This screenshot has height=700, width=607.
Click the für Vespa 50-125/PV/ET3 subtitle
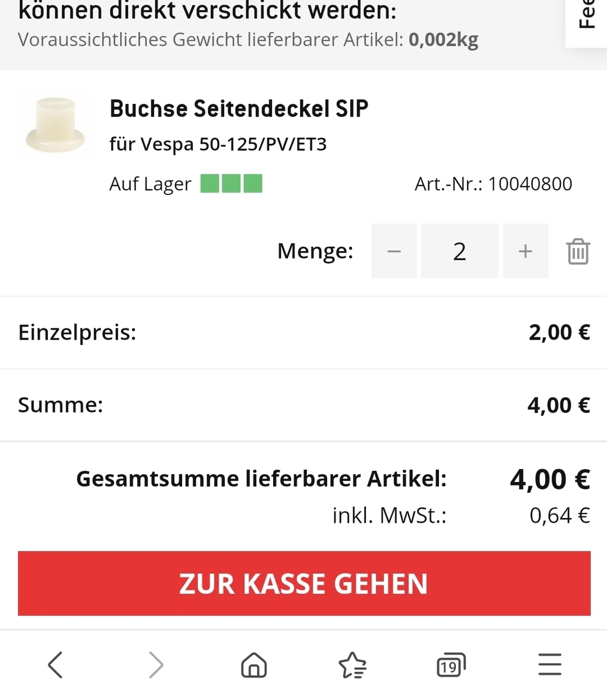pos(218,144)
